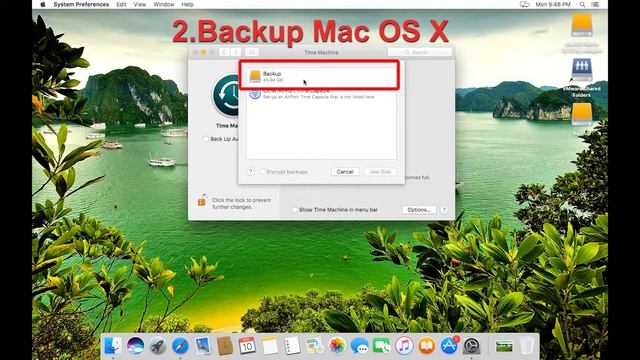Select Other AirPort Time Capsule entry
Image resolution: width=640 pixels, height=360 pixels.
click(321, 94)
